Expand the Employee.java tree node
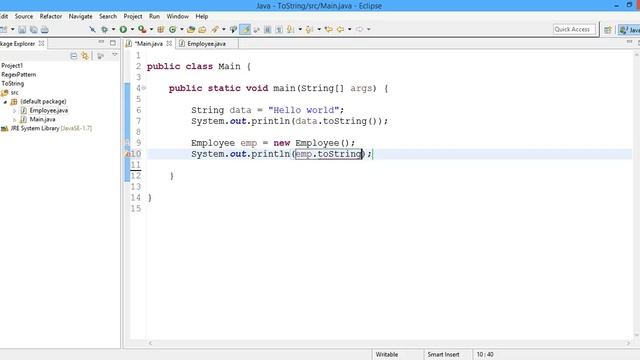This screenshot has width=640, height=360. click(15, 111)
